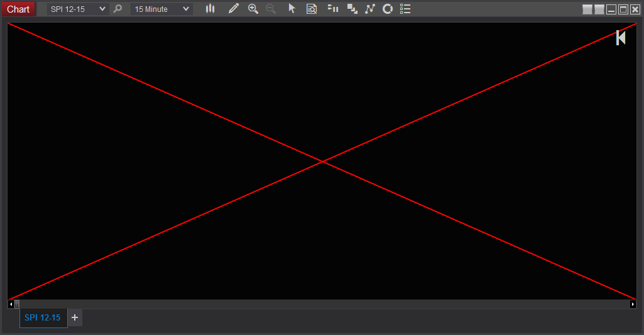The width and height of the screenshot is (644, 335).
Task: Select the drawing tools pencil icon
Action: 233,9
